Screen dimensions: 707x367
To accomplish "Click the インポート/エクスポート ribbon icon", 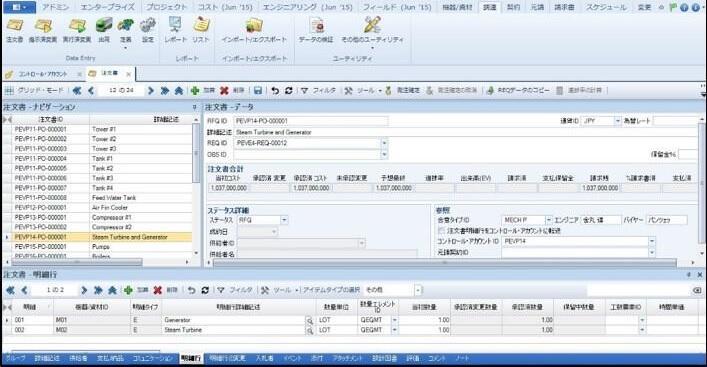I will (254, 30).
